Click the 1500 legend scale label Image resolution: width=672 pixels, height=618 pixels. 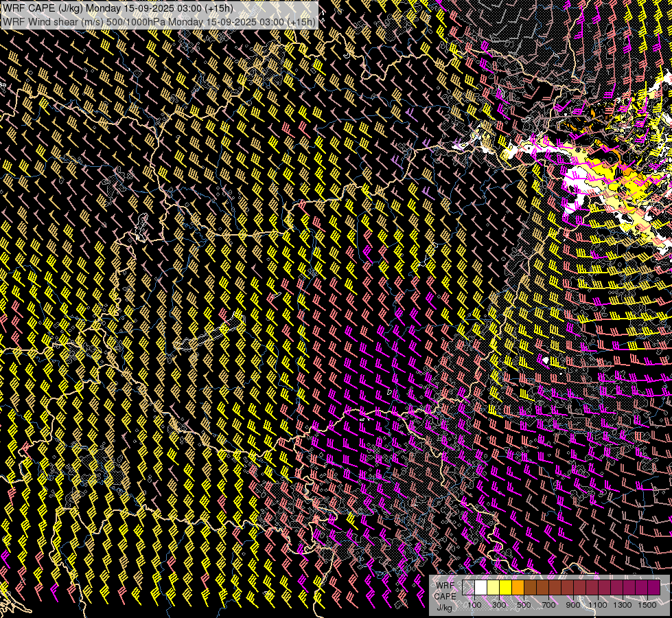[647, 605]
